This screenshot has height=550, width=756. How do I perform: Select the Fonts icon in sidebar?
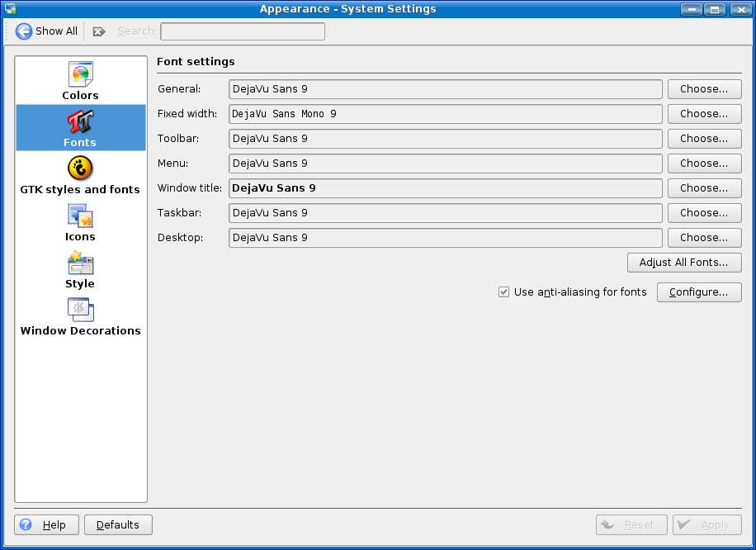point(80,122)
